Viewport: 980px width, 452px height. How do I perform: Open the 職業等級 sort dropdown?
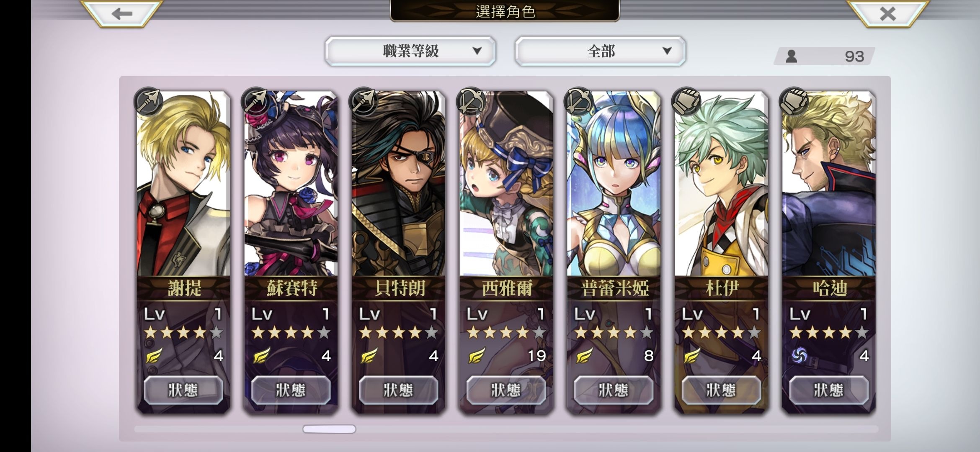(x=410, y=51)
